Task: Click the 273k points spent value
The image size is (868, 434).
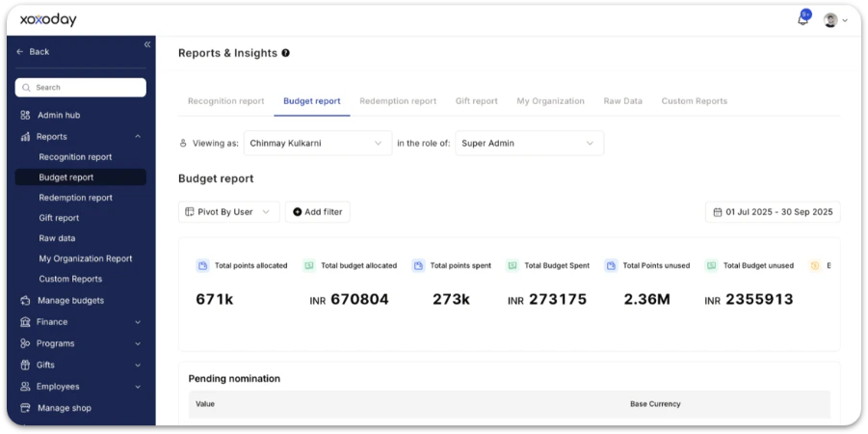Action: [451, 300]
